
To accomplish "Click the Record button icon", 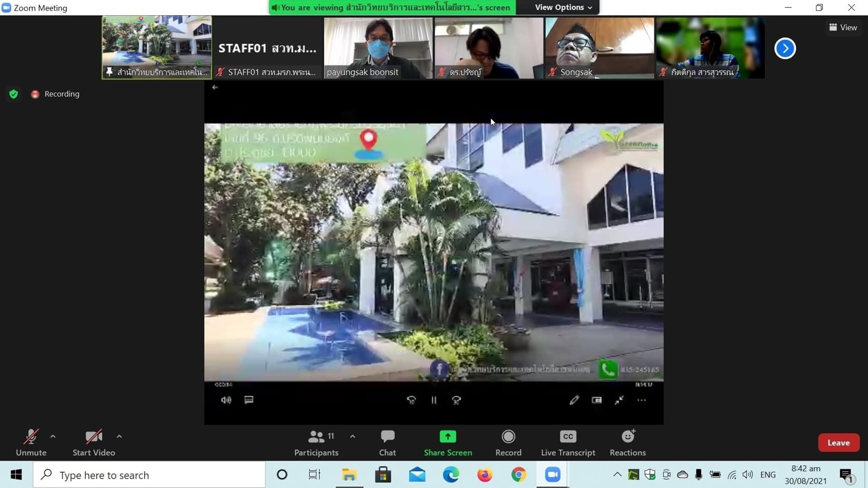I will (x=508, y=436).
